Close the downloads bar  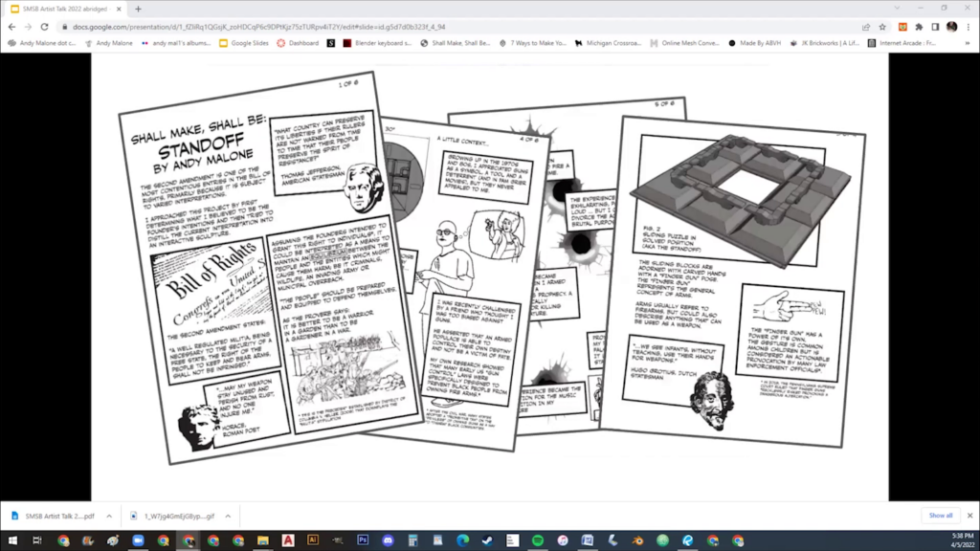970,516
